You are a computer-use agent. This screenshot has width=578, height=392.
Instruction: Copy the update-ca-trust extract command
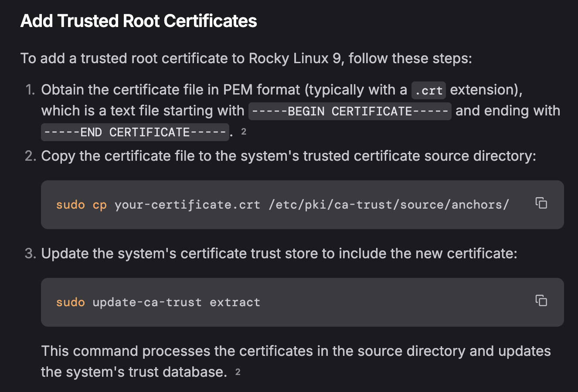pos(541,301)
